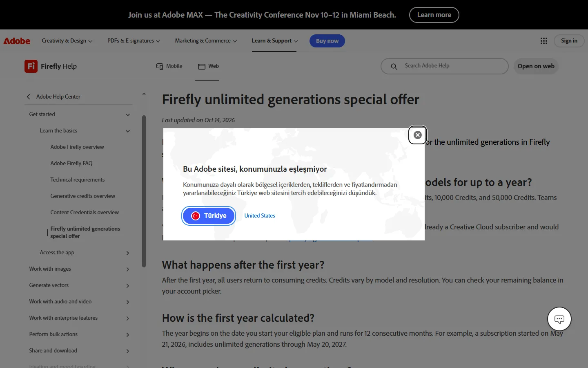Click the Buy now button
This screenshot has height=368, width=588.
click(x=327, y=41)
